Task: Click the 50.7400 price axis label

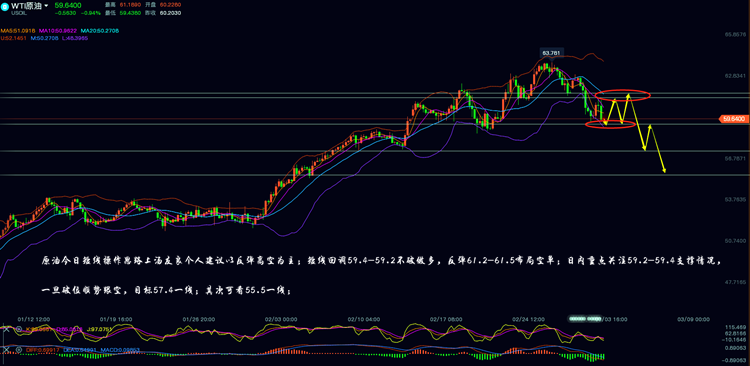Action: pos(736,240)
